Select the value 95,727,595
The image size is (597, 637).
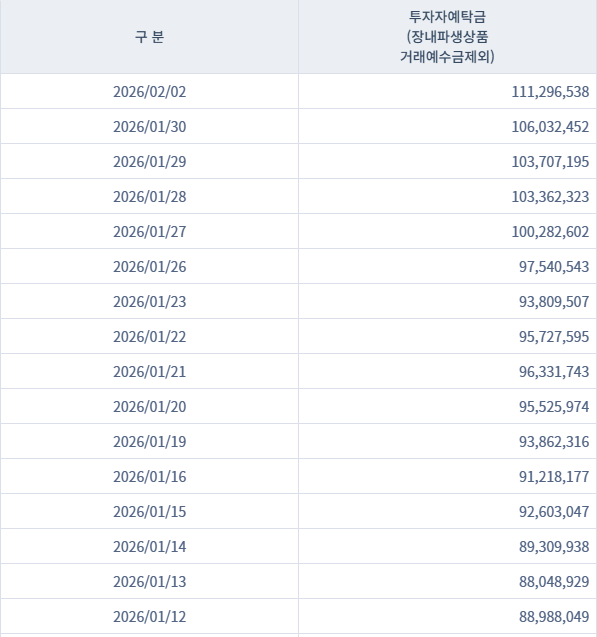[x=554, y=337]
